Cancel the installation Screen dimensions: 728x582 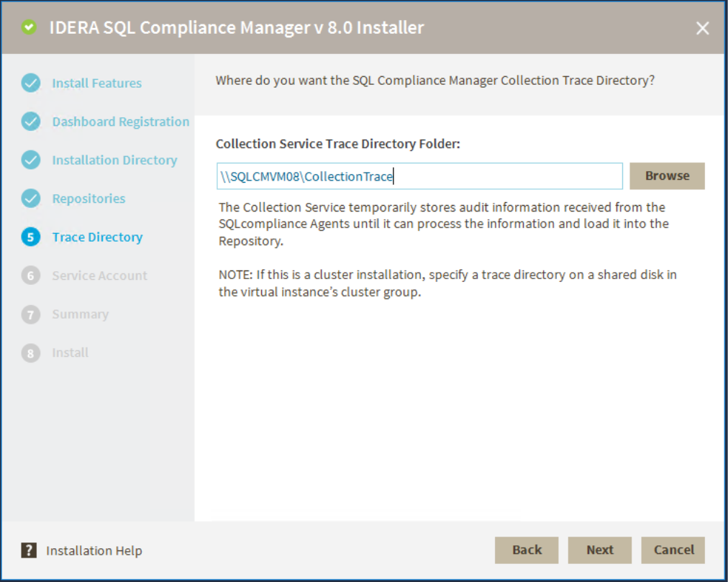point(673,550)
